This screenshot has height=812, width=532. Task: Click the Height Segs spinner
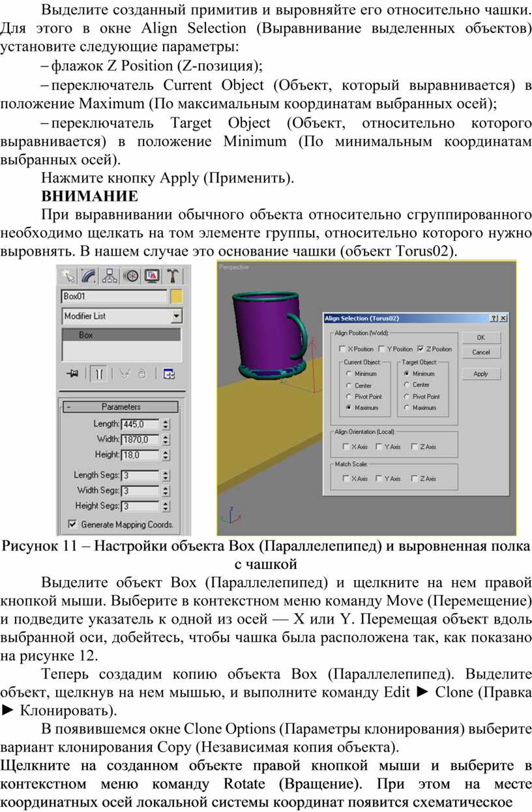coord(166,506)
